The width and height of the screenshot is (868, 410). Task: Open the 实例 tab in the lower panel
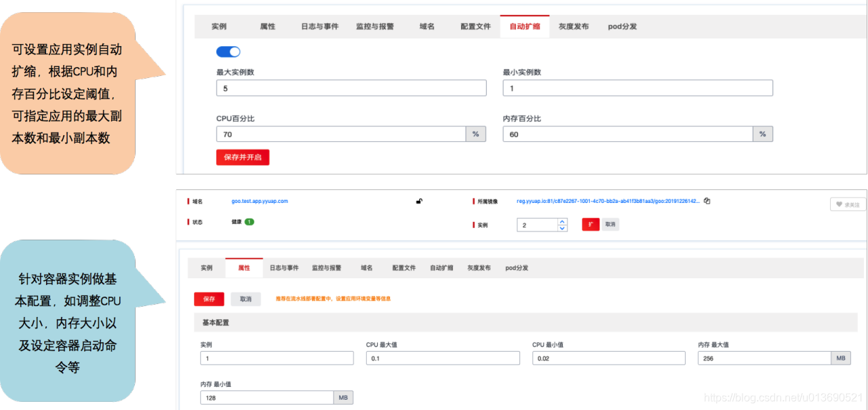click(x=207, y=268)
